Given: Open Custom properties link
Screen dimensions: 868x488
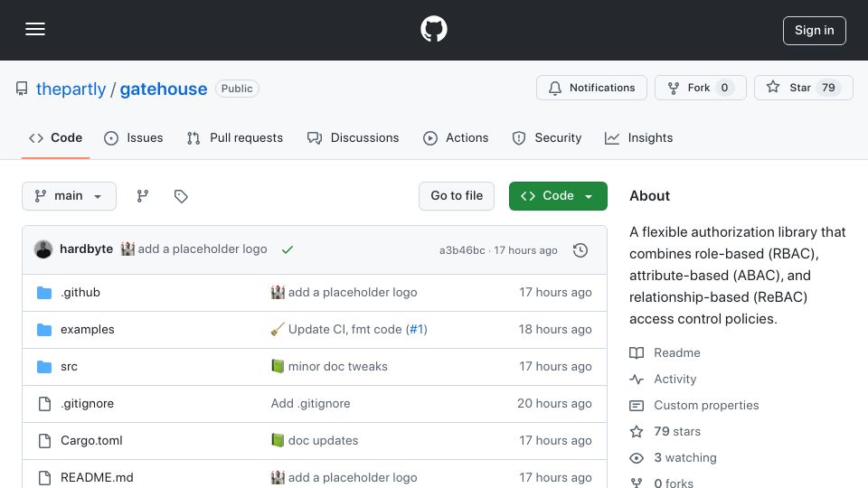Looking at the screenshot, I should point(706,405).
